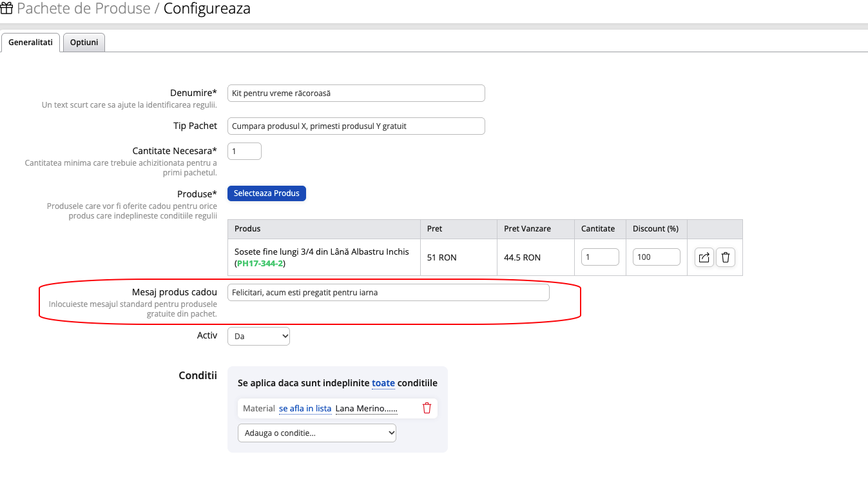The width and height of the screenshot is (868, 481).
Task: Click the 'Discount (%)' column header
Action: pyautogui.click(x=656, y=229)
